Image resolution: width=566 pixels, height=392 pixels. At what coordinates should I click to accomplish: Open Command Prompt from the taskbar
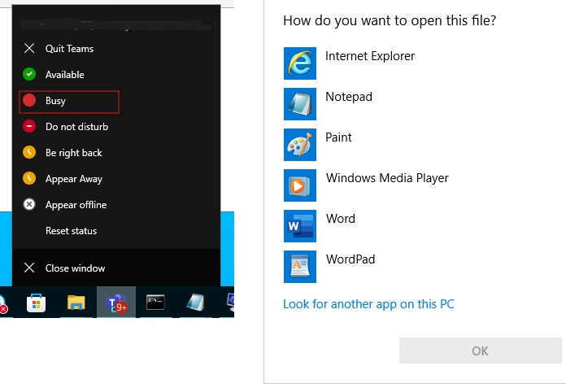[155, 303]
